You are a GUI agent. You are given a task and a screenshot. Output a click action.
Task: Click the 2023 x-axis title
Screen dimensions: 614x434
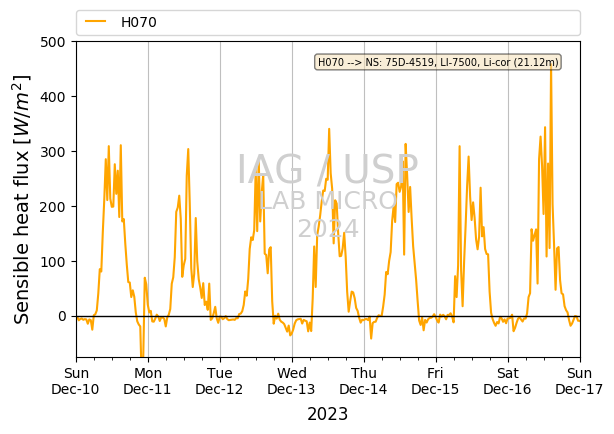tap(328, 414)
